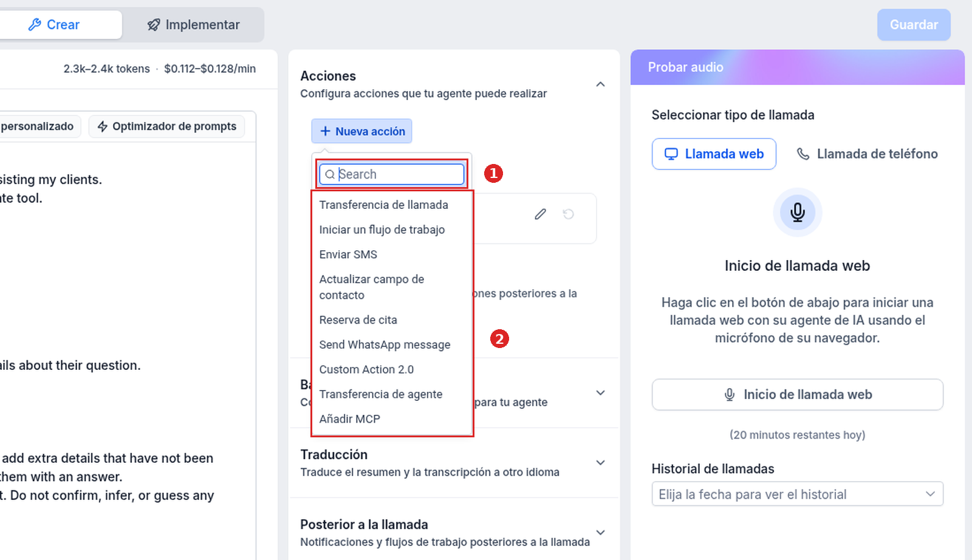
Task: Expand Posterior a la llamada section
Action: click(x=600, y=533)
